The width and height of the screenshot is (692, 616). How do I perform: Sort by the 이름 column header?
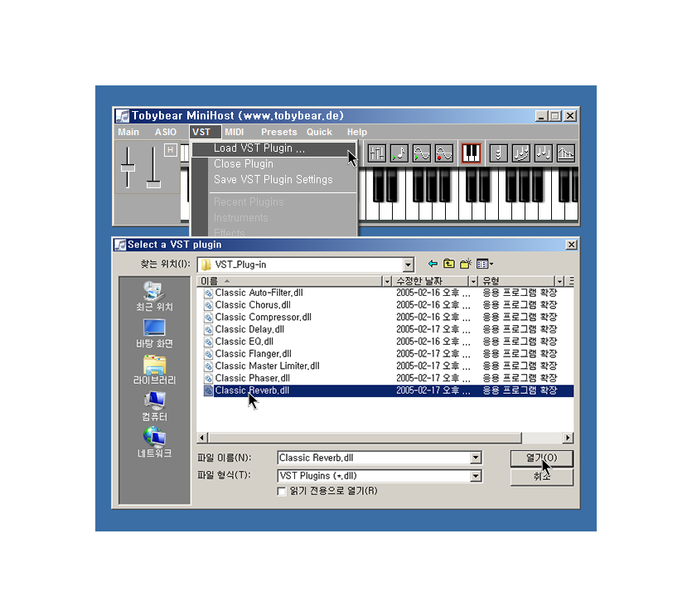point(289,281)
